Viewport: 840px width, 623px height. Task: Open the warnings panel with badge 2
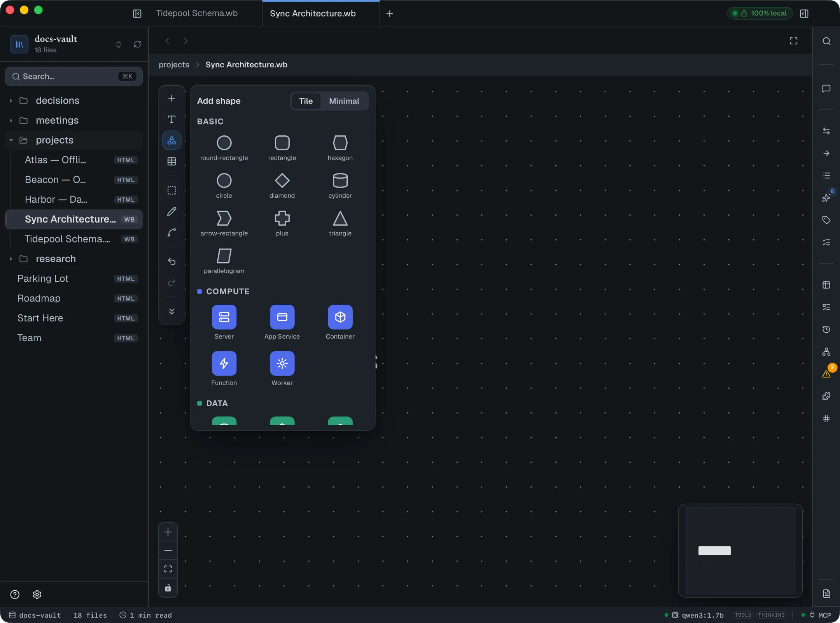pyautogui.click(x=826, y=374)
